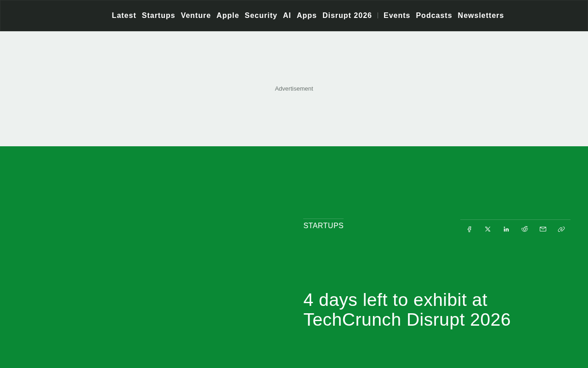Open the Security section

click(261, 16)
